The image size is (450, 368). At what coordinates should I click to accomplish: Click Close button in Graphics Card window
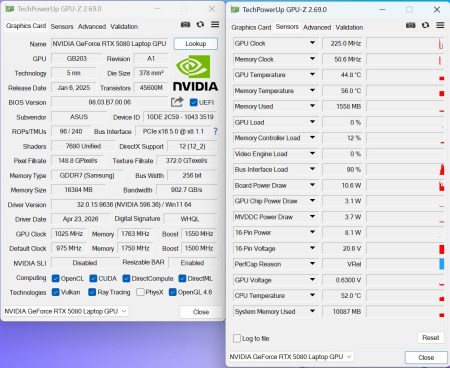(x=201, y=312)
